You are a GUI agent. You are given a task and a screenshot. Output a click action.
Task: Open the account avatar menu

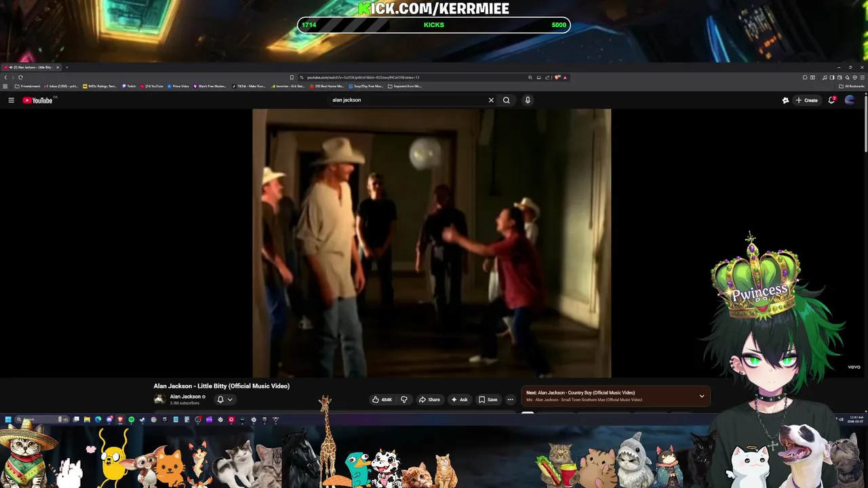[x=850, y=100]
